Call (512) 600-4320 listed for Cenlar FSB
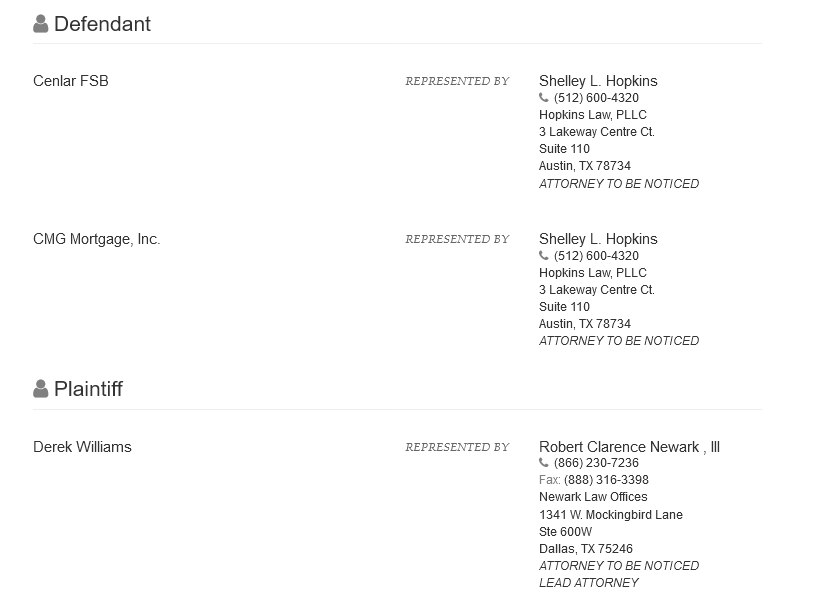 pos(596,98)
